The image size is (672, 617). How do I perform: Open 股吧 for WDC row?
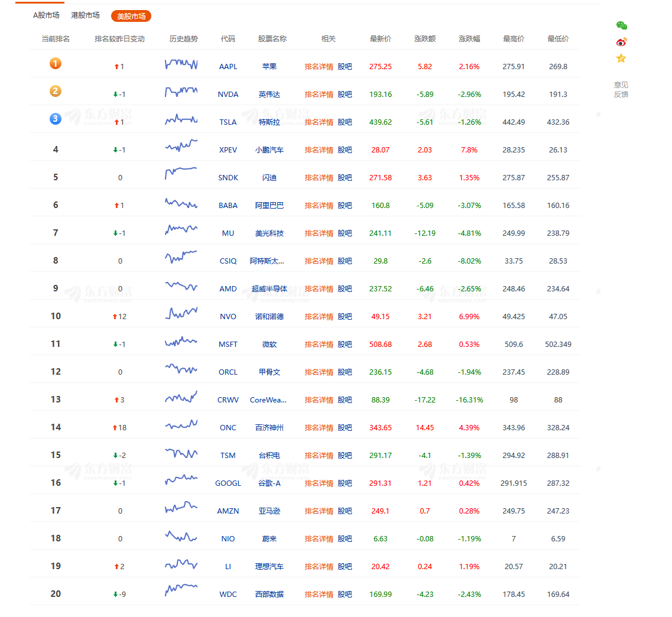tap(345, 595)
